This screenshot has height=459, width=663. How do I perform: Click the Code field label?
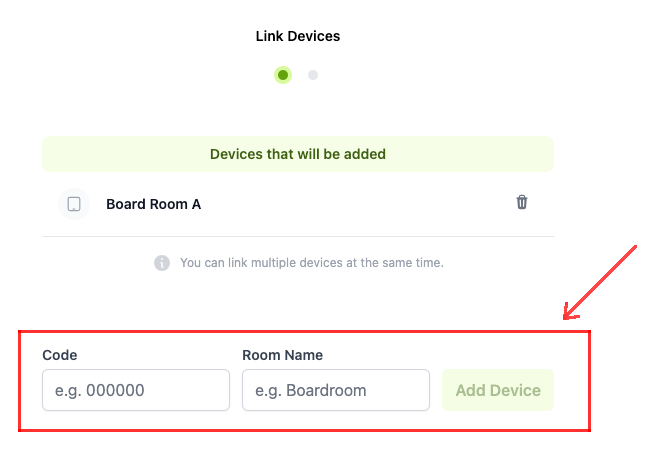point(60,355)
